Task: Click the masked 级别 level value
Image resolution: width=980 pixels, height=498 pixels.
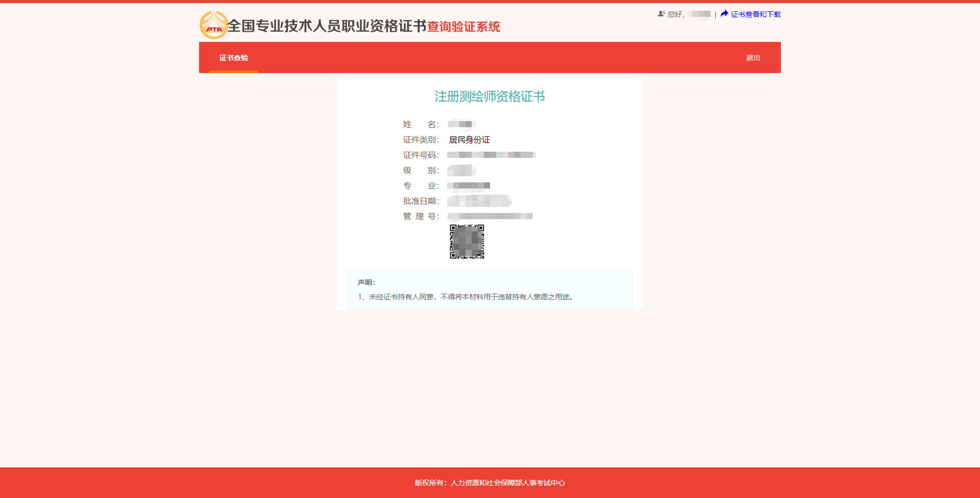Action: [x=461, y=170]
